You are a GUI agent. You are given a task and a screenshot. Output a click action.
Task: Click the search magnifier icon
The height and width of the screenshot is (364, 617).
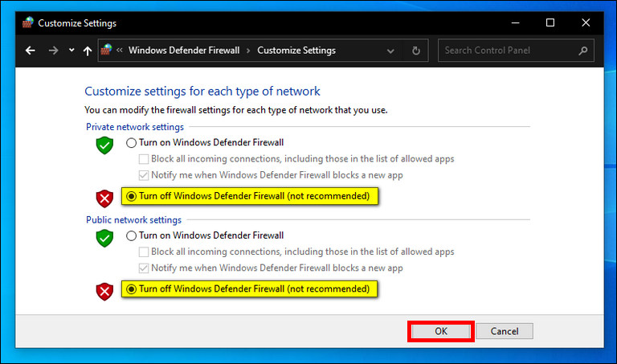pyautogui.click(x=583, y=51)
